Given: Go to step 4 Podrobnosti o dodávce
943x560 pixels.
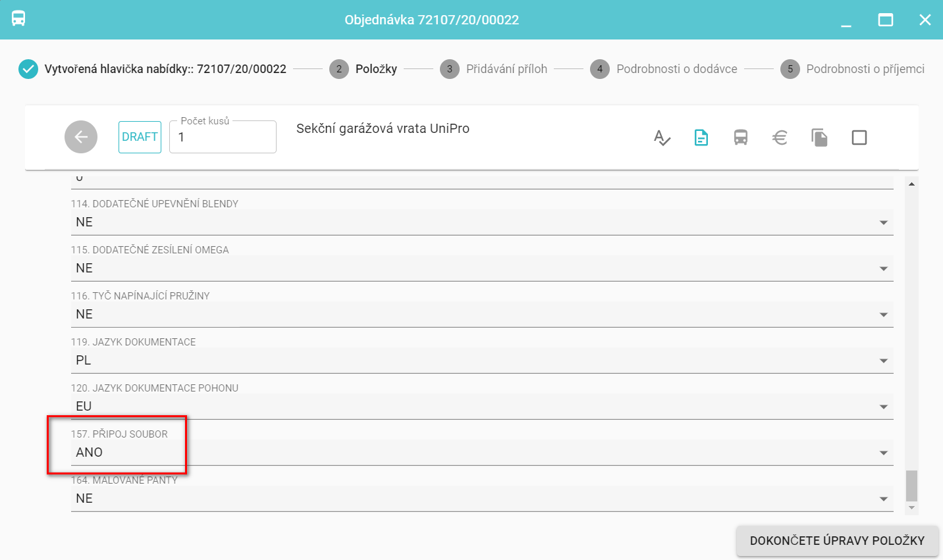Looking at the screenshot, I should [x=664, y=69].
